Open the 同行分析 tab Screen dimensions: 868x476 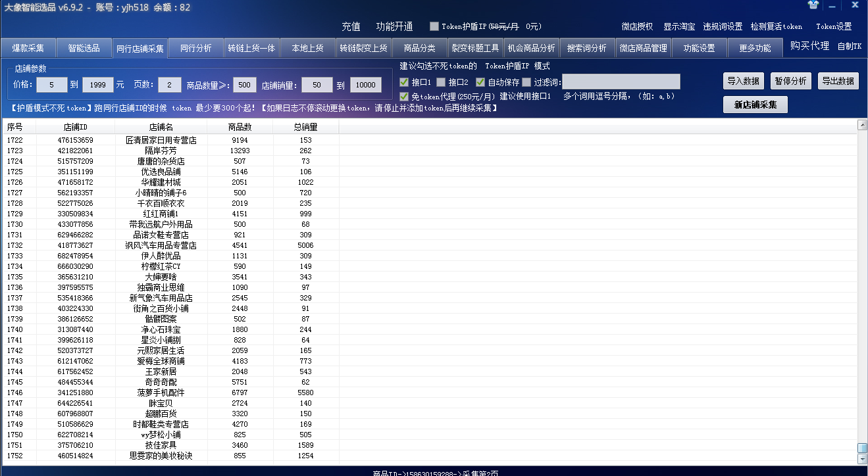(x=195, y=48)
